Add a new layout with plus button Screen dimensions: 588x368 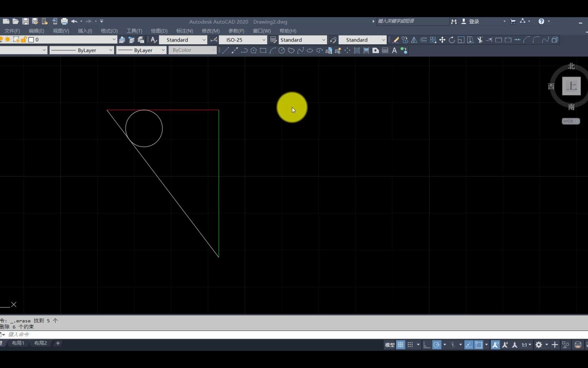pos(58,343)
